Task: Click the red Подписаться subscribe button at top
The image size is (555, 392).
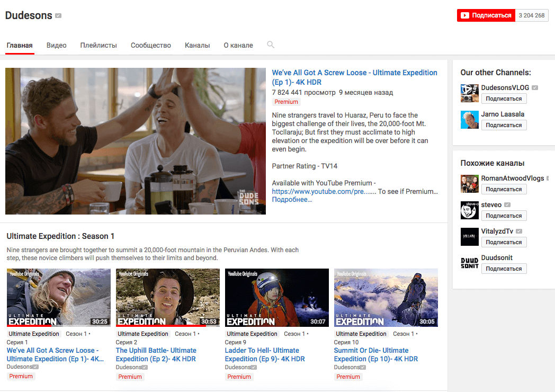Action: 486,15
